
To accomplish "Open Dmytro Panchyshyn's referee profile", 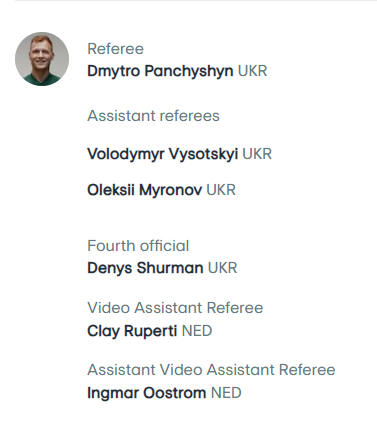I will (x=160, y=71).
